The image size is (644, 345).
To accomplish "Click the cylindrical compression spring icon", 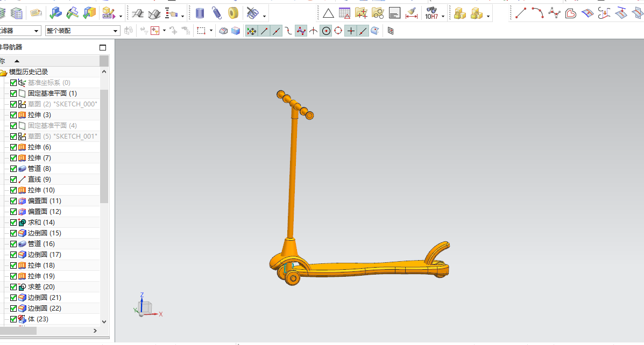I will (x=200, y=13).
